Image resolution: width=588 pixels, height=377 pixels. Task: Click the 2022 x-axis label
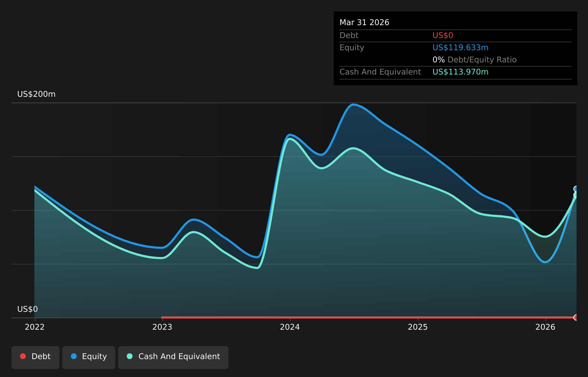tap(35, 327)
